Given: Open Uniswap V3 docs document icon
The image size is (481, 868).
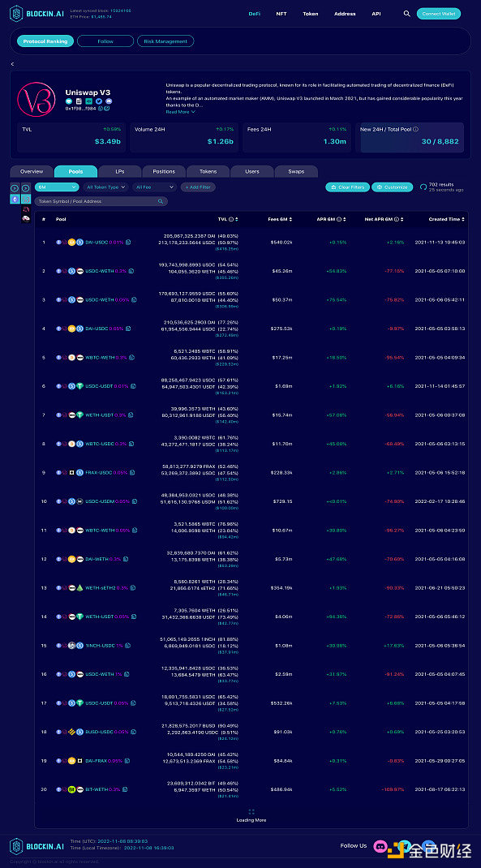Looking at the screenshot, I should (79, 101).
